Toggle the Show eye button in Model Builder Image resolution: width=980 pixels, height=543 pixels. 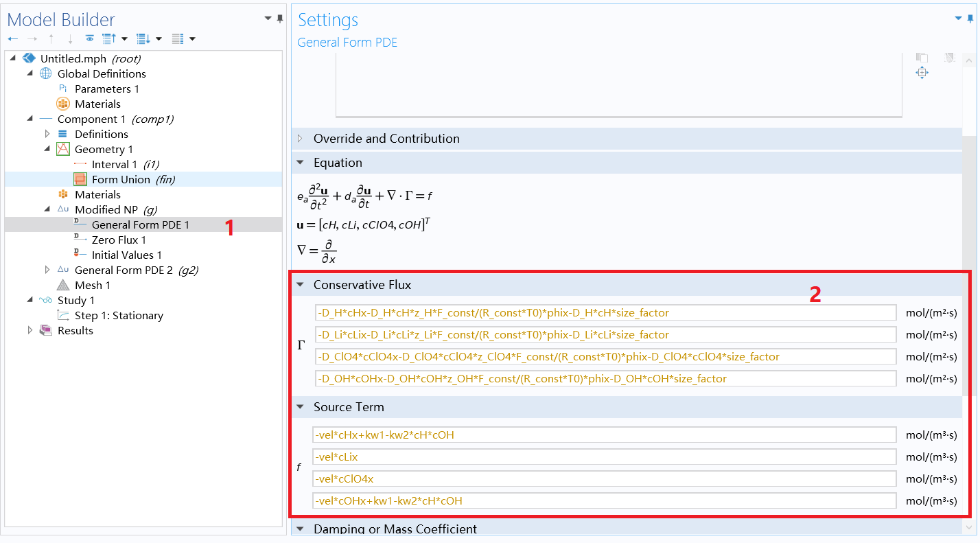point(90,38)
